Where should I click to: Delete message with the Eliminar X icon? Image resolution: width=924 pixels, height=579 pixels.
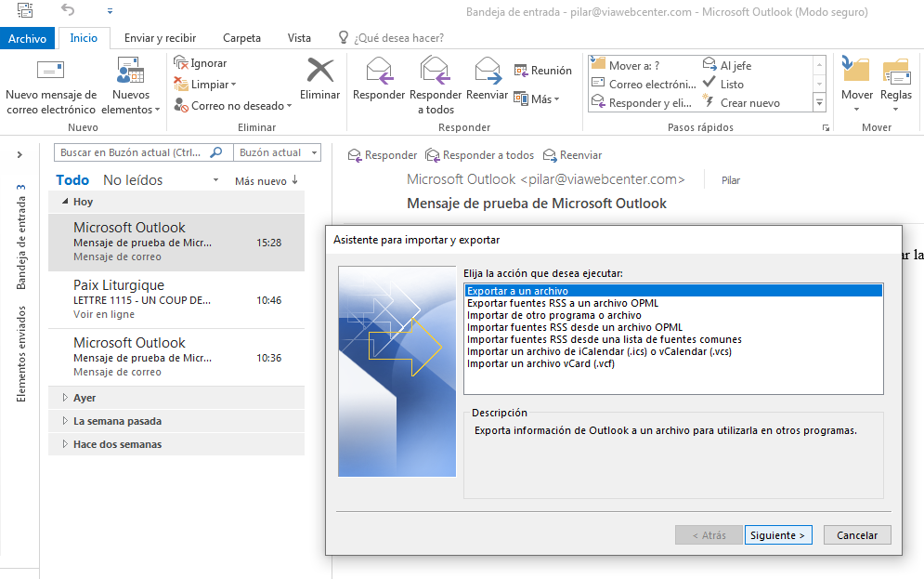point(320,70)
